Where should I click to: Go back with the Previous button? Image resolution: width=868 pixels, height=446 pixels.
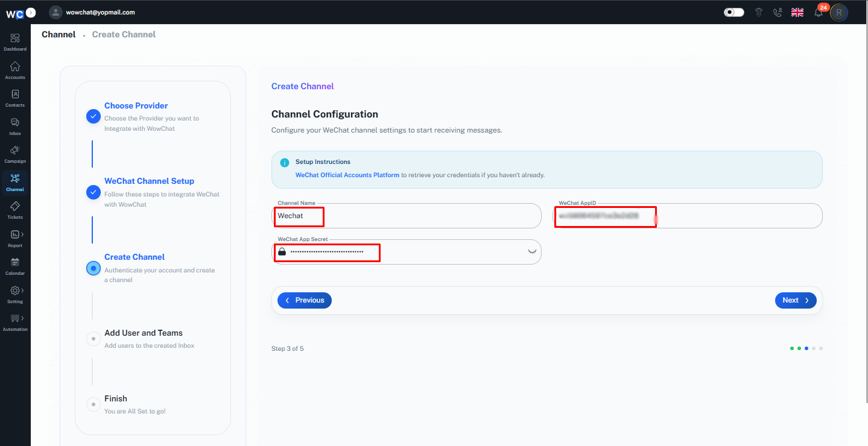[305, 300]
